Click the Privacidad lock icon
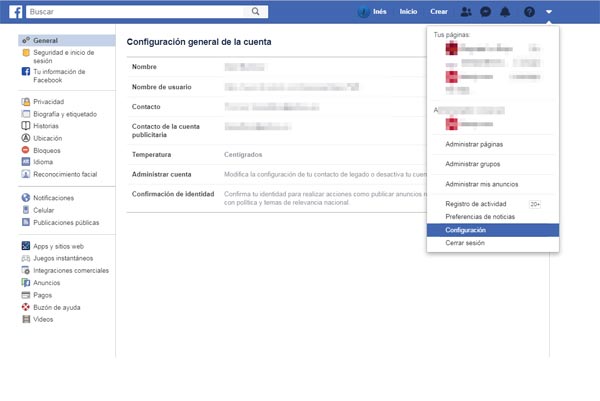This screenshot has width=600, height=401. [x=26, y=102]
